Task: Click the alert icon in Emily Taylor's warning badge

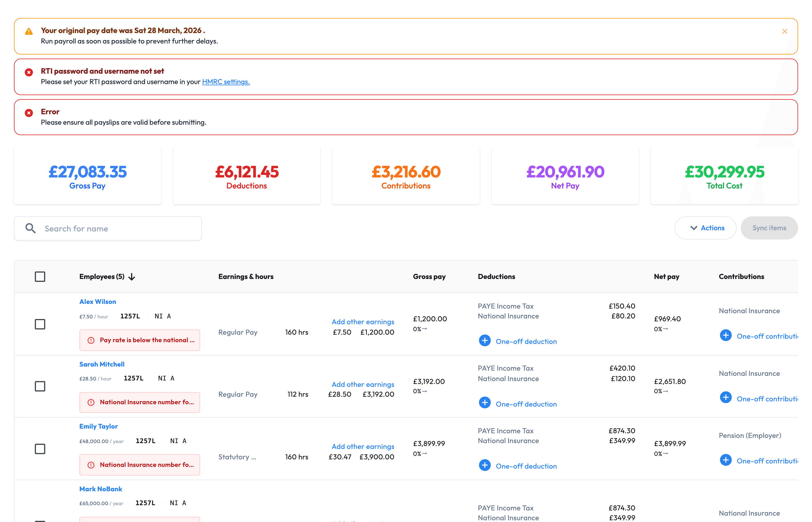Action: [91, 465]
